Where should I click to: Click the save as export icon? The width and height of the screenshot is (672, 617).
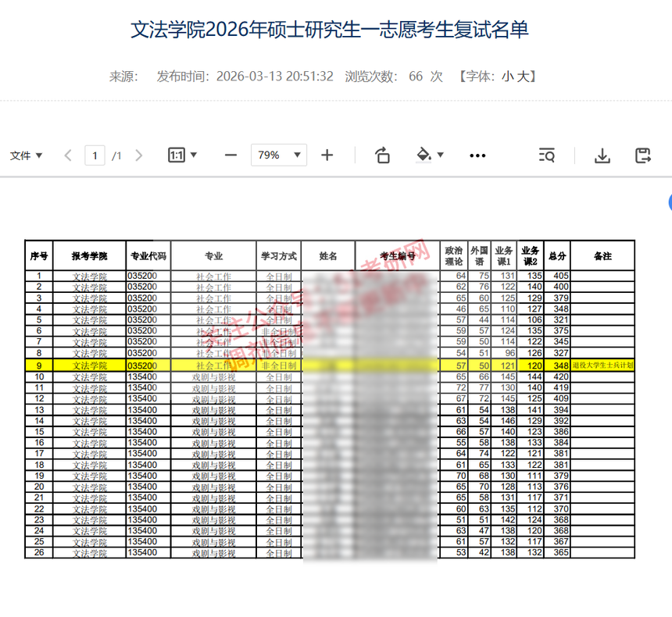click(643, 155)
